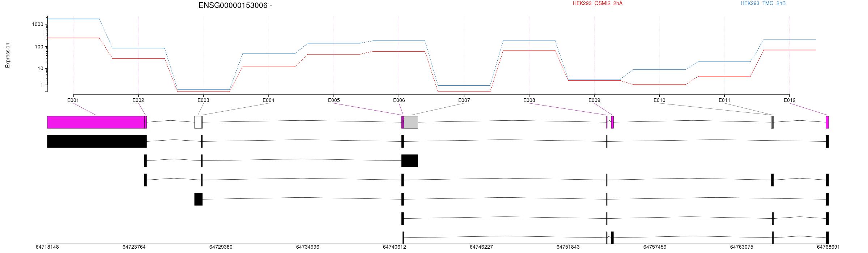Select the wide black exon ending second transcript
Screen dimensions: 868x253
(410, 161)
